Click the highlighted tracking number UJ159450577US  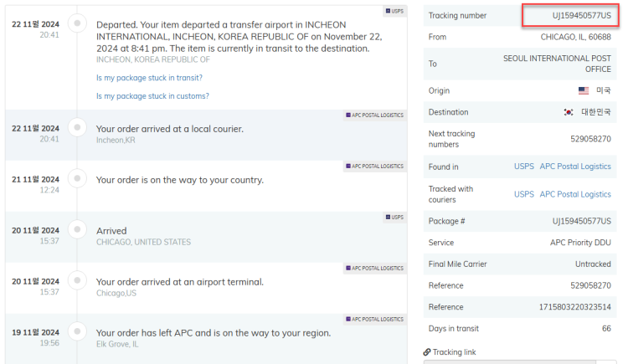582,16
